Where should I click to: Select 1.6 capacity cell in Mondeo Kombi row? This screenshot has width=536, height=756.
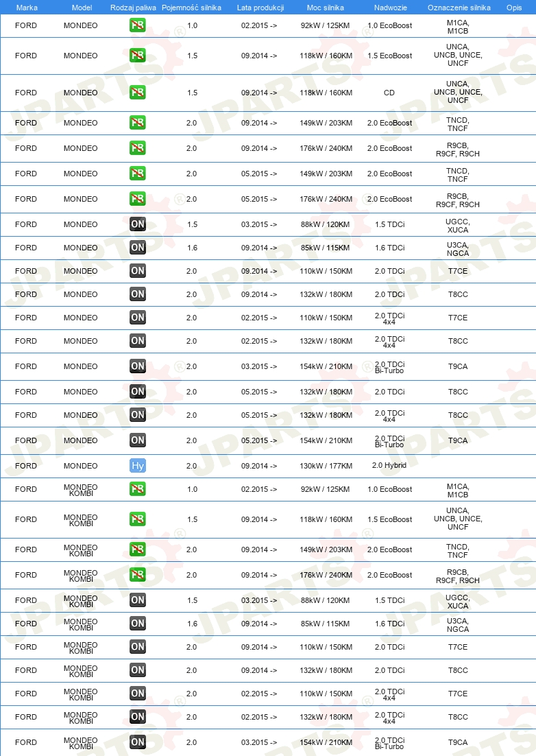(x=192, y=624)
